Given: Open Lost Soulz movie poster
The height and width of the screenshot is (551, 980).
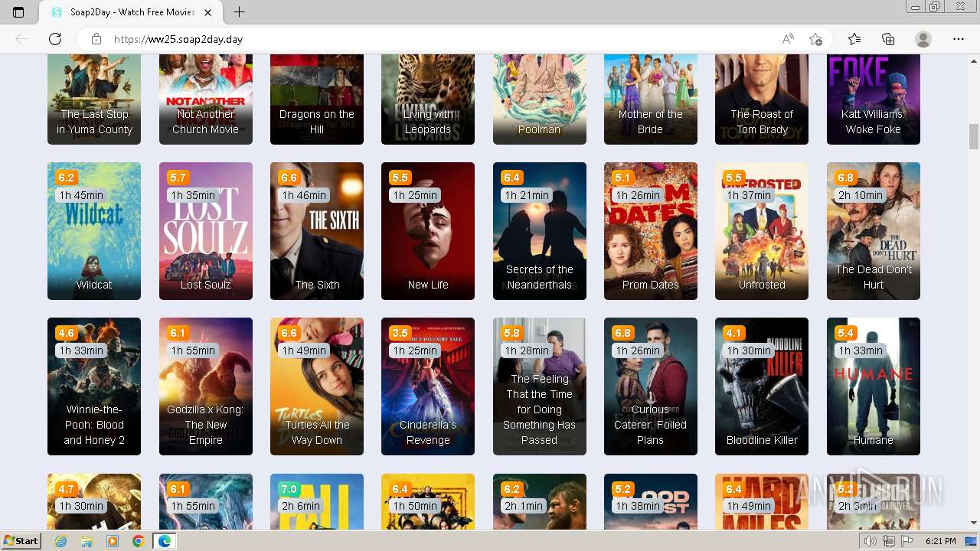Looking at the screenshot, I should pos(205,231).
